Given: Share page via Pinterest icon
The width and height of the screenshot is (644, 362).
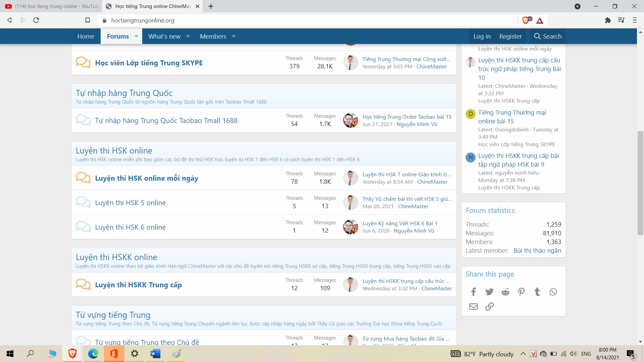Looking at the screenshot, I should [x=521, y=292].
